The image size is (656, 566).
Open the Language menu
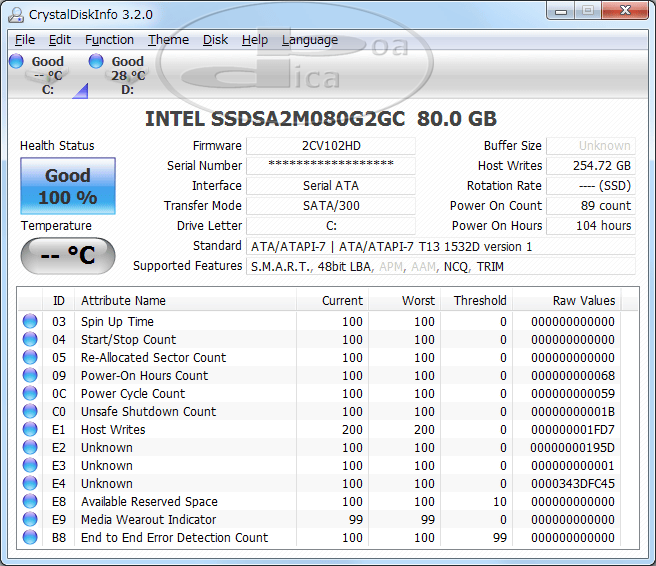click(x=309, y=40)
